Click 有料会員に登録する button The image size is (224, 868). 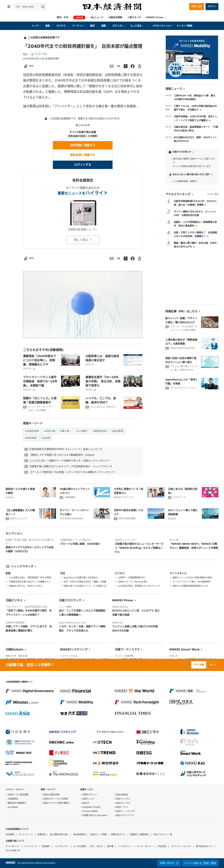click(x=83, y=145)
